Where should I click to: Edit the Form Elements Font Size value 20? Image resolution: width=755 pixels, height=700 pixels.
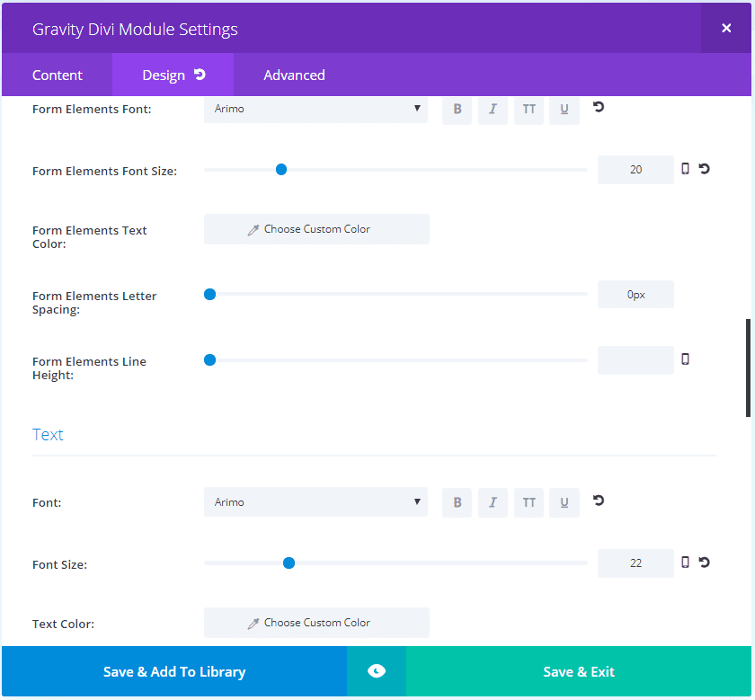coord(635,170)
